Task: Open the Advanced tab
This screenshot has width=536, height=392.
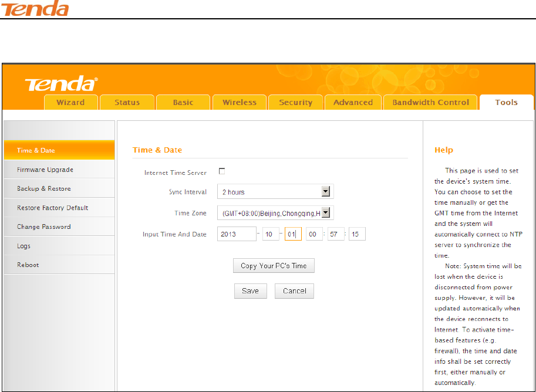Action: click(x=353, y=102)
